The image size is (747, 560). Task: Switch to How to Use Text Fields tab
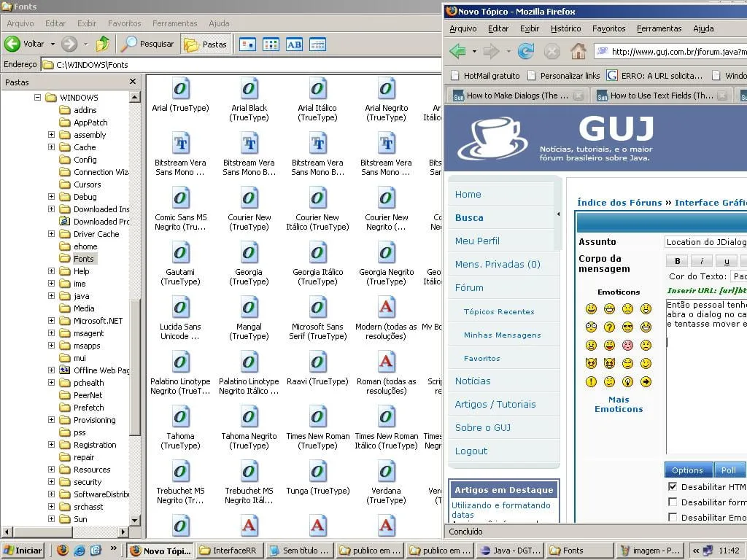point(661,96)
